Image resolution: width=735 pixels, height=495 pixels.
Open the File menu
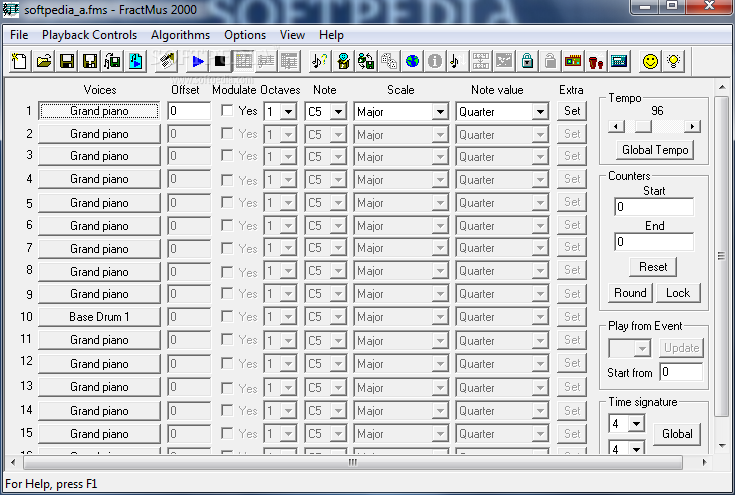(x=19, y=35)
